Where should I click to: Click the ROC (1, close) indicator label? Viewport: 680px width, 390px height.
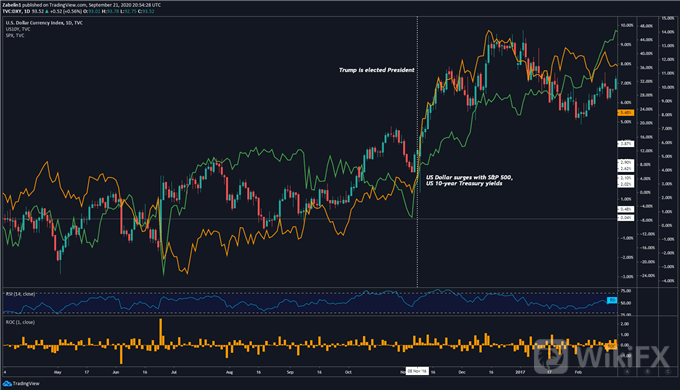point(20,322)
